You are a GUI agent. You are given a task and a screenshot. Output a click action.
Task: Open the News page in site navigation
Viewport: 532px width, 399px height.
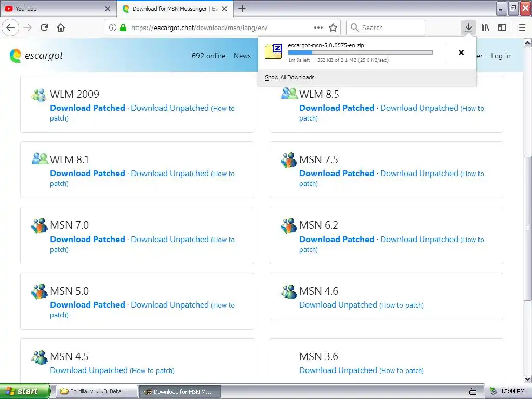point(242,56)
